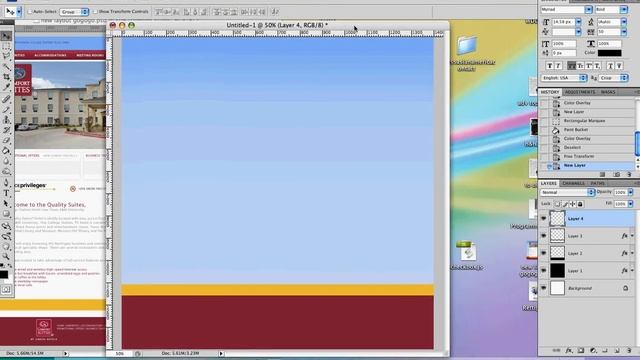
Task: Select the Pen tool
Action: coord(6,183)
